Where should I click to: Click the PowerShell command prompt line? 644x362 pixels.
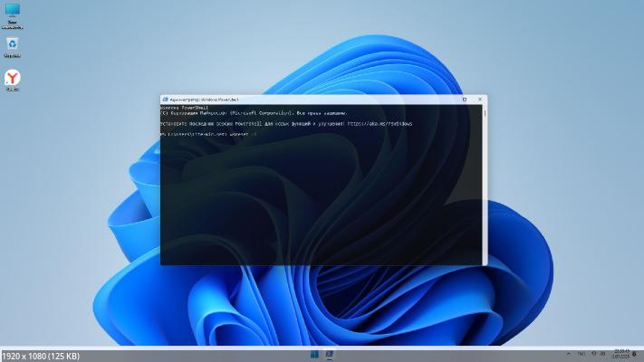(208, 134)
